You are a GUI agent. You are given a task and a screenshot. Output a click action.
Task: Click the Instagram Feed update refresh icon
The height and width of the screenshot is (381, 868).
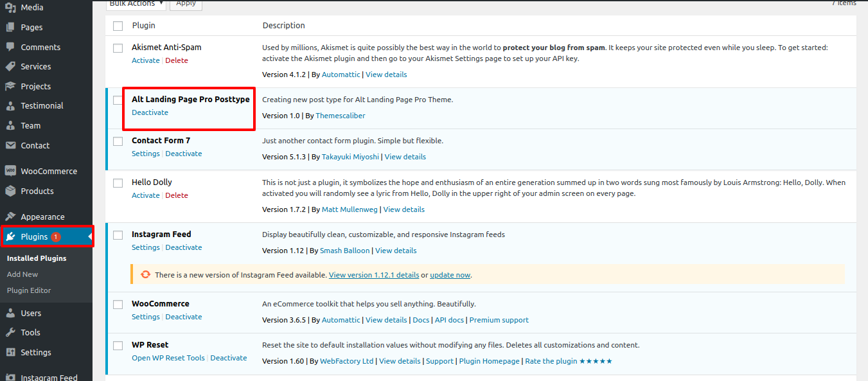coord(146,274)
